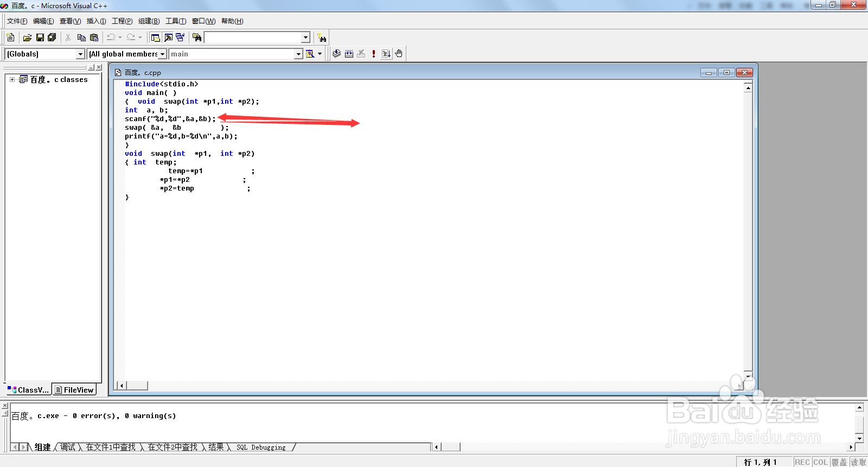This screenshot has height=467, width=868.
Task: Select the 组建 output tab
Action: click(x=42, y=447)
